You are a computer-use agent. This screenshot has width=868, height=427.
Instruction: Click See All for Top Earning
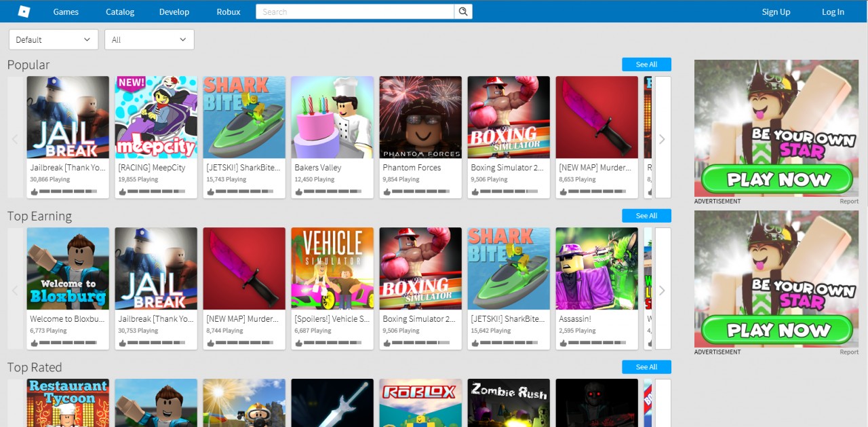click(x=646, y=216)
